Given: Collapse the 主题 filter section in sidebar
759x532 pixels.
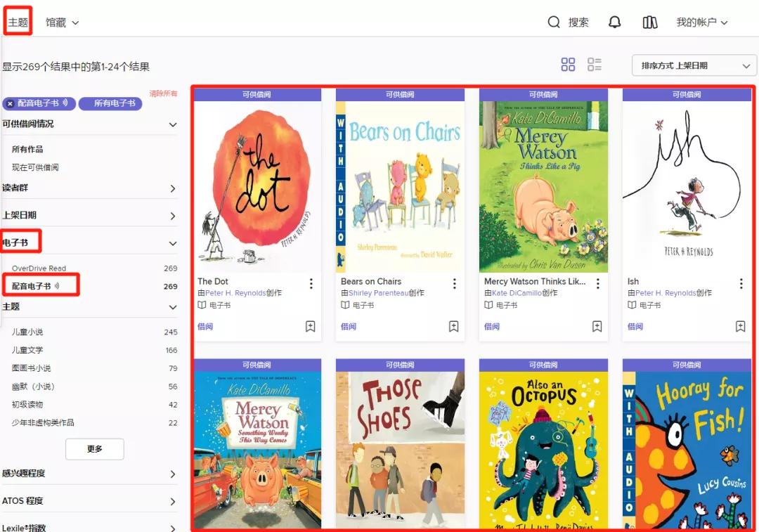Looking at the screenshot, I should tap(89, 307).
